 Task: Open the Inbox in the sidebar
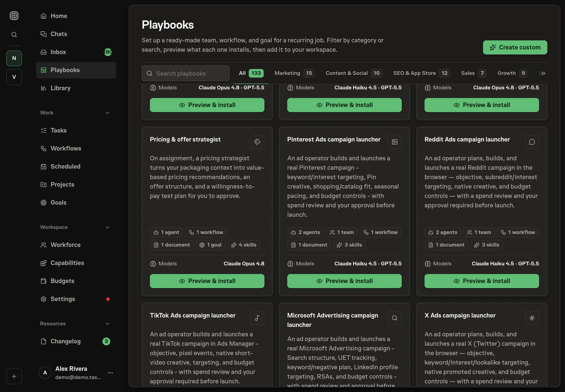[x=76, y=52]
